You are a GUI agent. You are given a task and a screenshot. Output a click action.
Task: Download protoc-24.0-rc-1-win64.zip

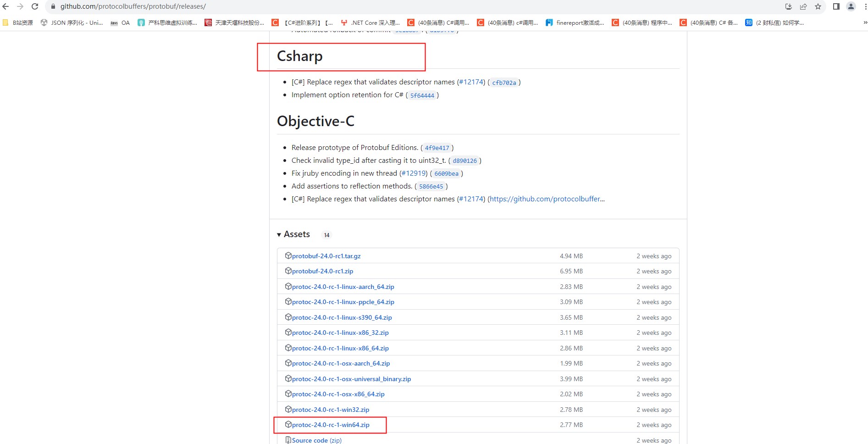(331, 425)
